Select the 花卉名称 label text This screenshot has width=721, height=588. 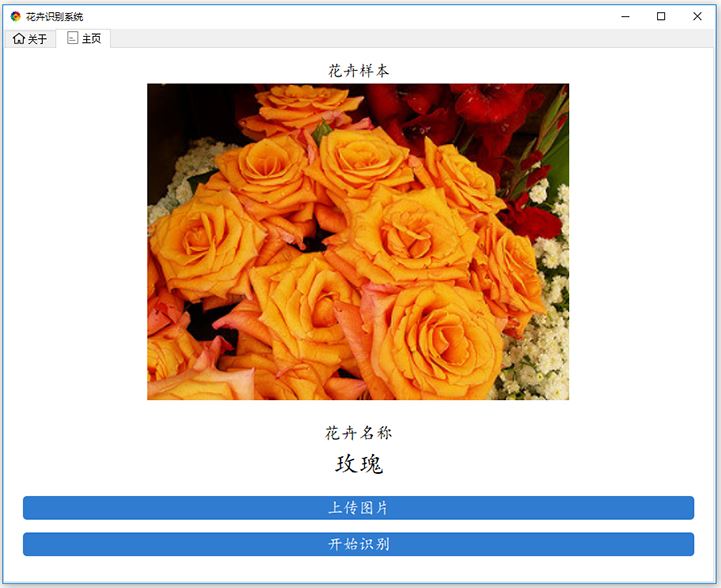tap(358, 433)
